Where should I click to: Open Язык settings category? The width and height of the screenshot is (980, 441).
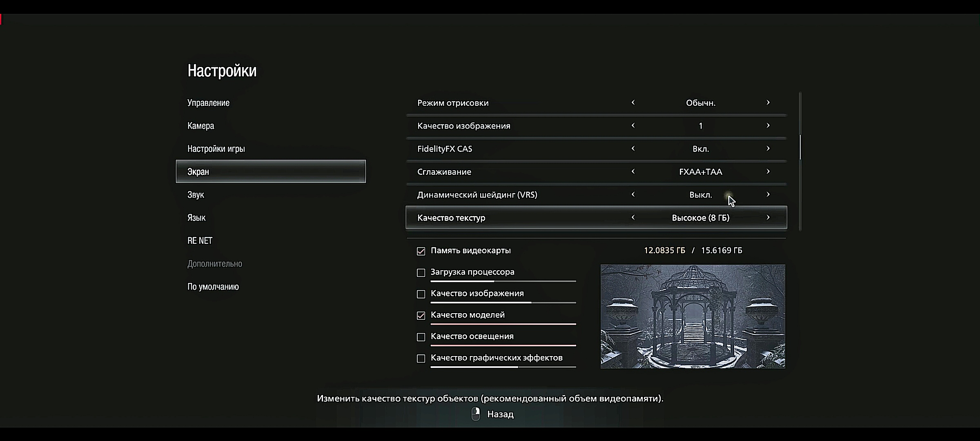(x=196, y=218)
